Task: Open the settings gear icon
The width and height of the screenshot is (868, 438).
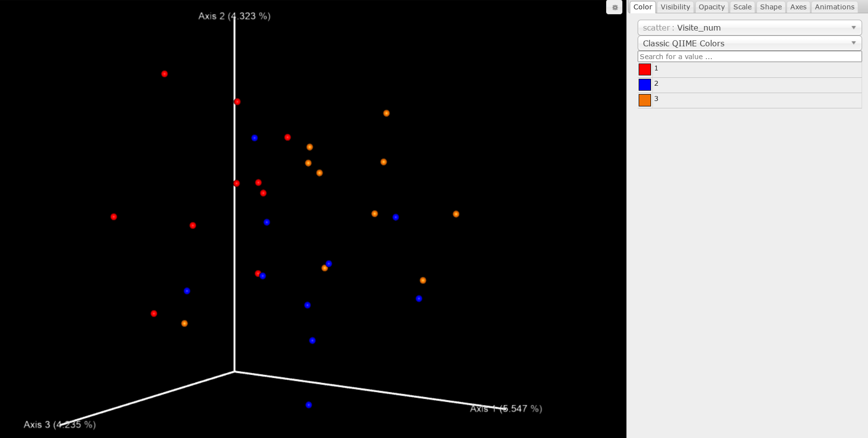Action: tap(615, 7)
